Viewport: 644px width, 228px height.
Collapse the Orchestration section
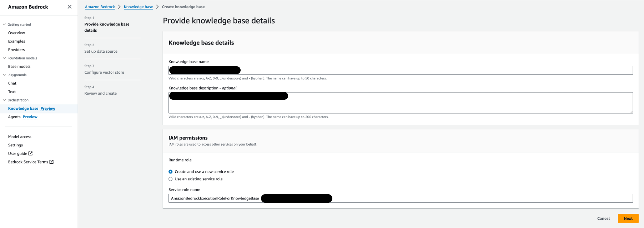click(x=4, y=100)
